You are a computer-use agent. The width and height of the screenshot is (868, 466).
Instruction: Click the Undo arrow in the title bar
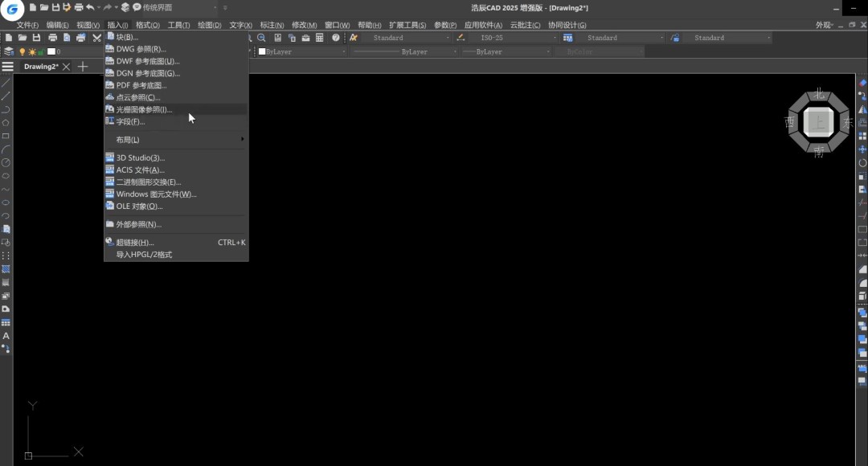[x=90, y=7]
